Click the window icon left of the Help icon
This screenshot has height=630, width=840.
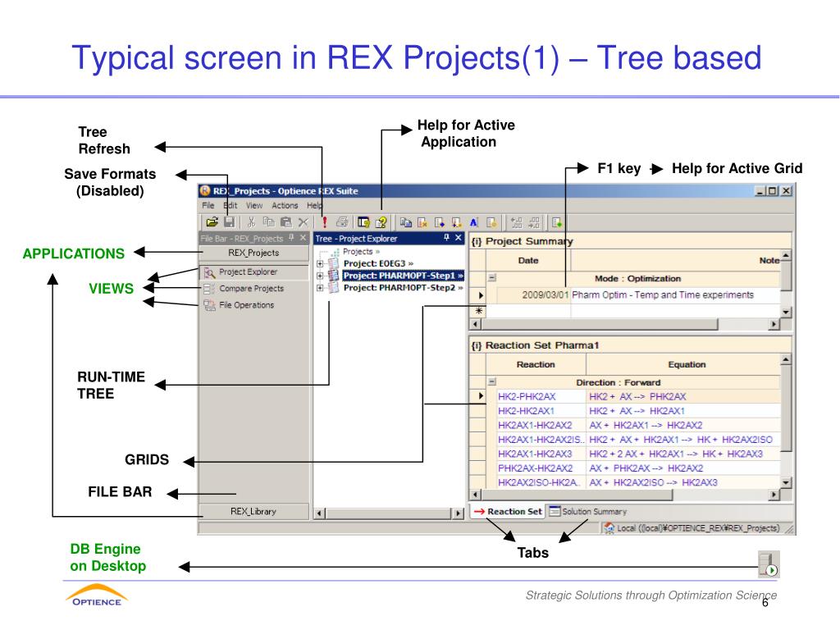(x=363, y=221)
